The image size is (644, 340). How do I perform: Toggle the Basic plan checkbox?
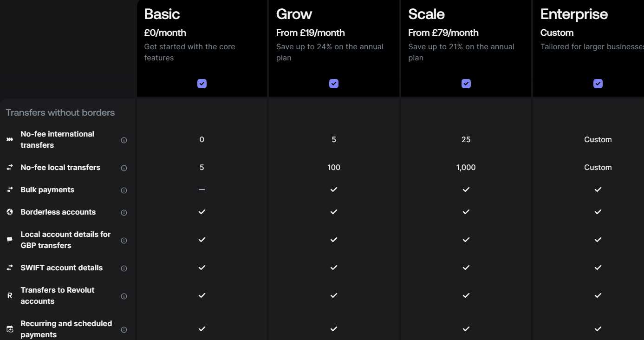pyautogui.click(x=202, y=84)
